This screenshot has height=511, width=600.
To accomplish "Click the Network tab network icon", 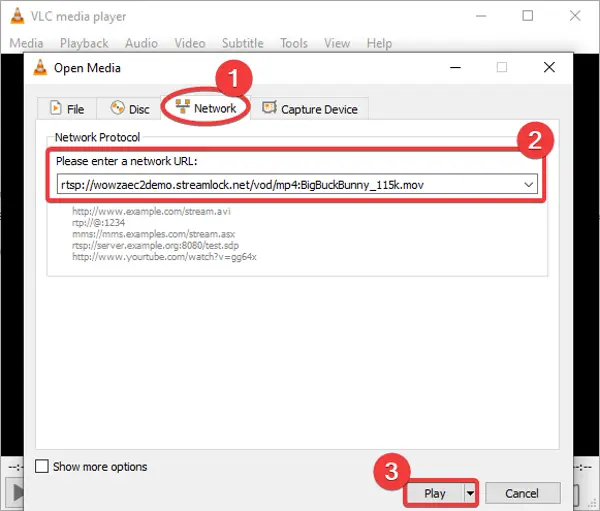I will (x=183, y=106).
